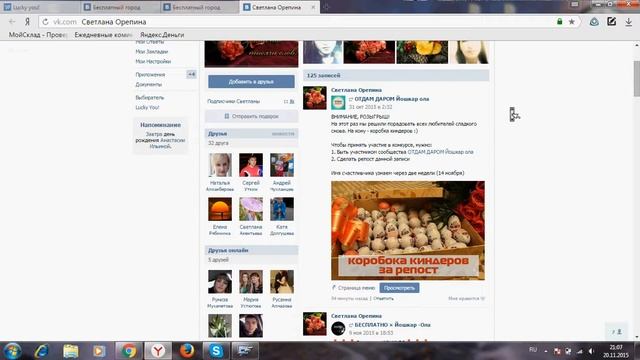Open МойСклад bookmark

38,35
